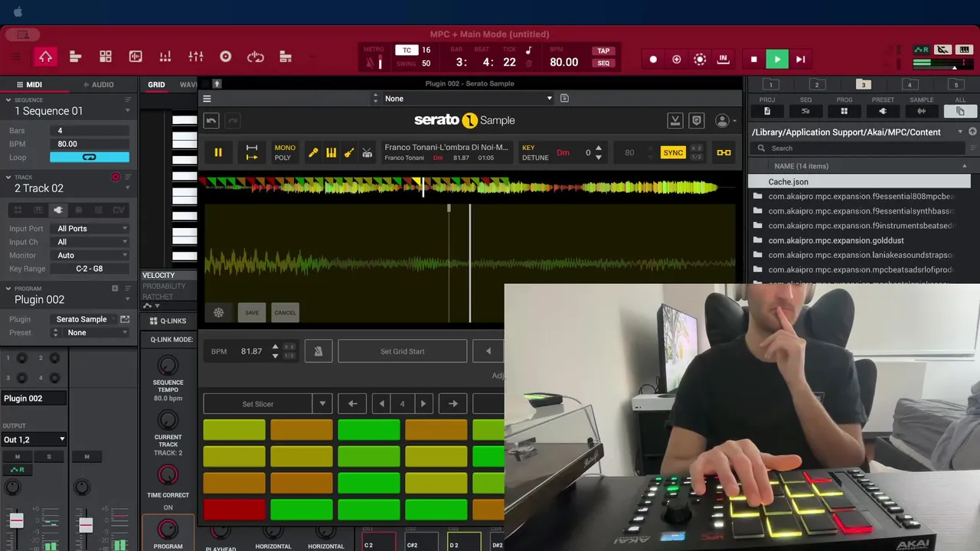Toggle the SEQ tempo source button

point(603,63)
